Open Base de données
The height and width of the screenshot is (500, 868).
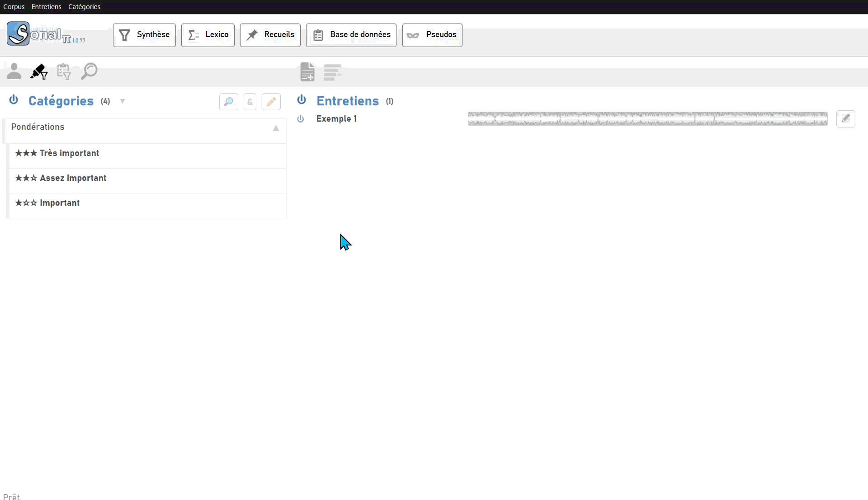point(351,35)
